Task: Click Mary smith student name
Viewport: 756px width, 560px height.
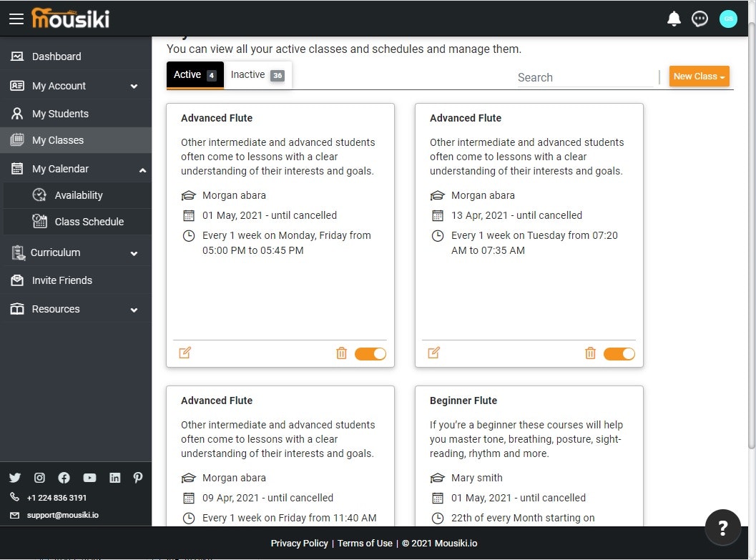Action: click(x=476, y=478)
